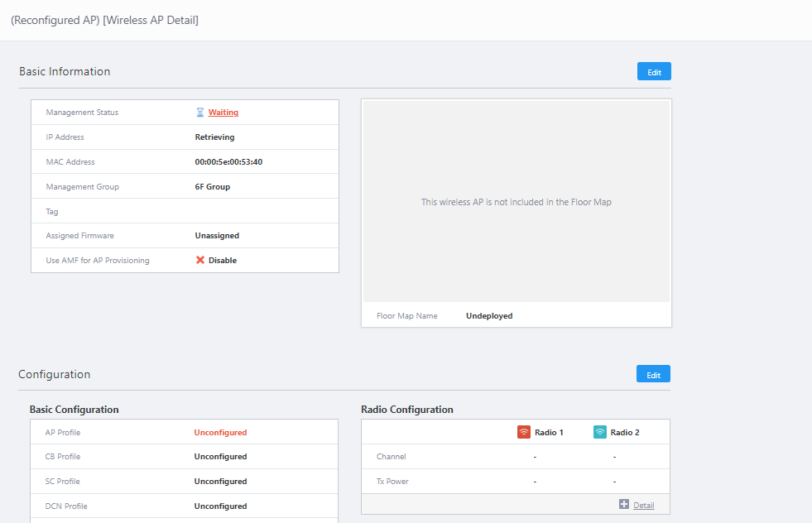
Task: Click the Radio 1 column header label
Action: tap(549, 432)
